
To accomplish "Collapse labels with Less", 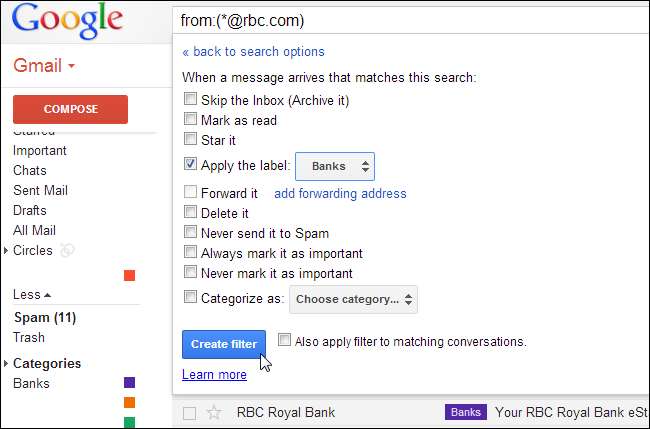I will tap(32, 295).
